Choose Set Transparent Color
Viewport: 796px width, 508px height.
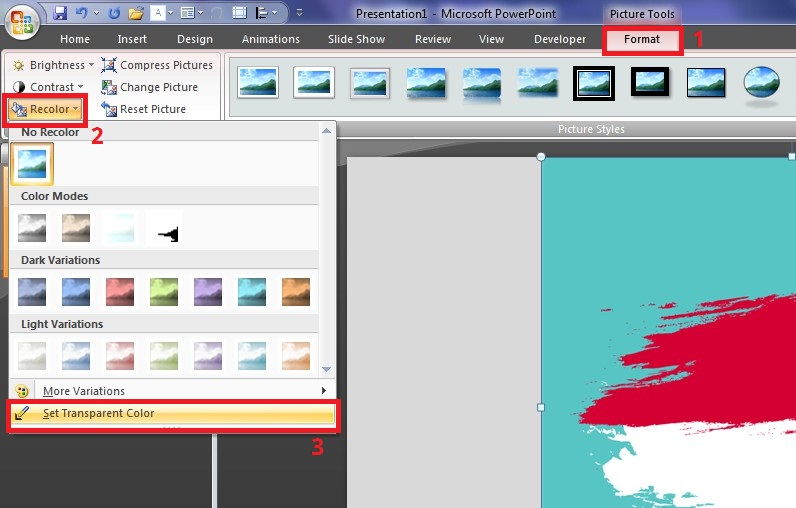[x=98, y=414]
